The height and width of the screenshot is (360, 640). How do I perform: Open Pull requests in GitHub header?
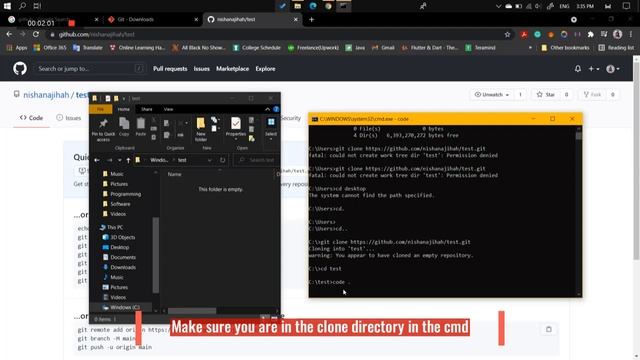click(x=170, y=69)
